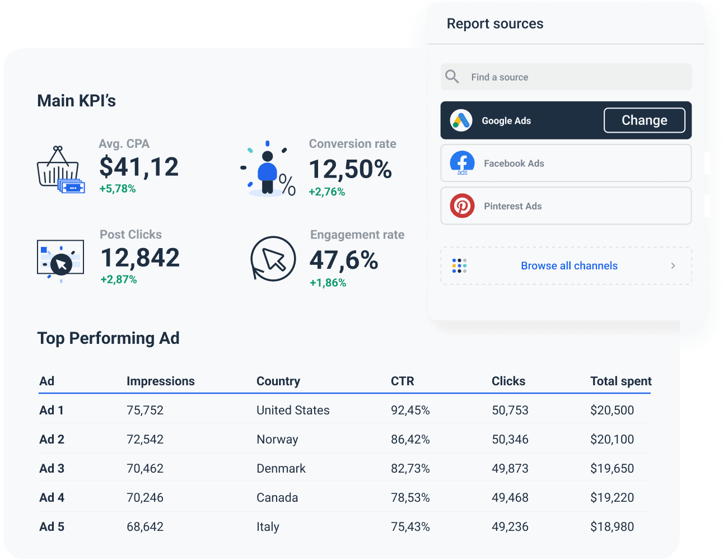
Task: Click the Ad 1 United States row
Action: [293, 410]
